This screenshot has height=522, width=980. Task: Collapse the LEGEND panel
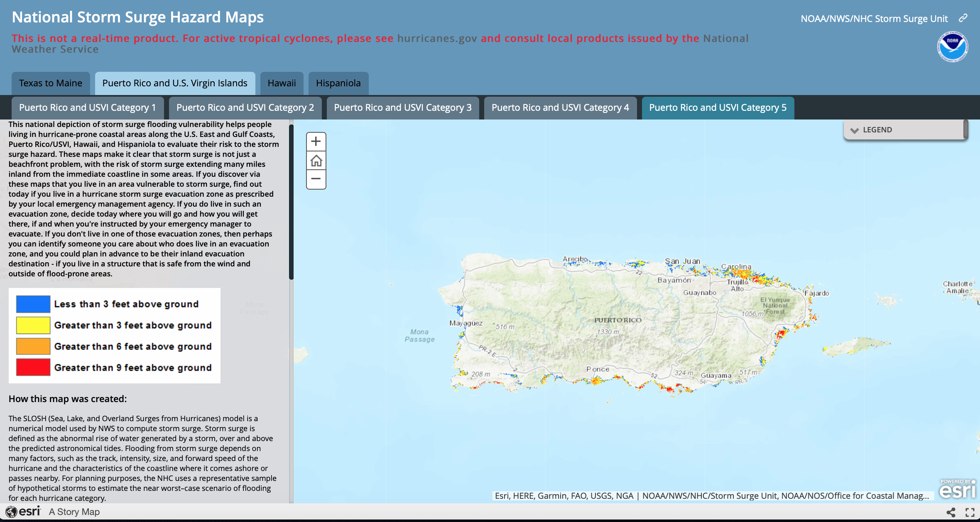point(855,130)
